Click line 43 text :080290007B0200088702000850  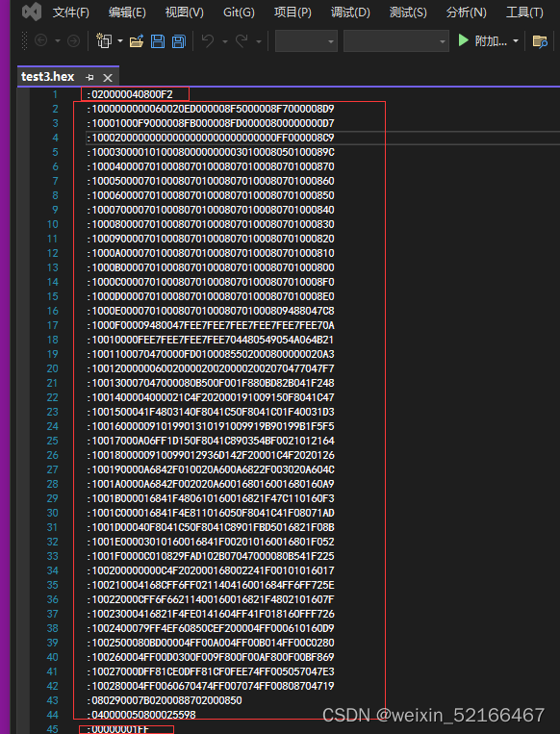point(165,700)
